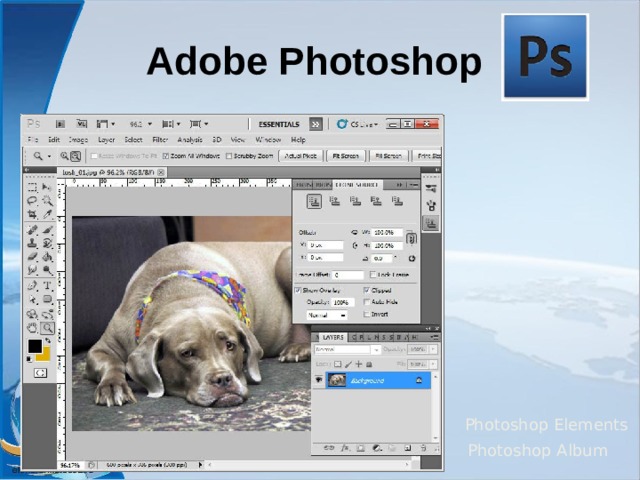Toggle Quick Mask mode button
This screenshot has height=480, width=640.
(x=40, y=373)
